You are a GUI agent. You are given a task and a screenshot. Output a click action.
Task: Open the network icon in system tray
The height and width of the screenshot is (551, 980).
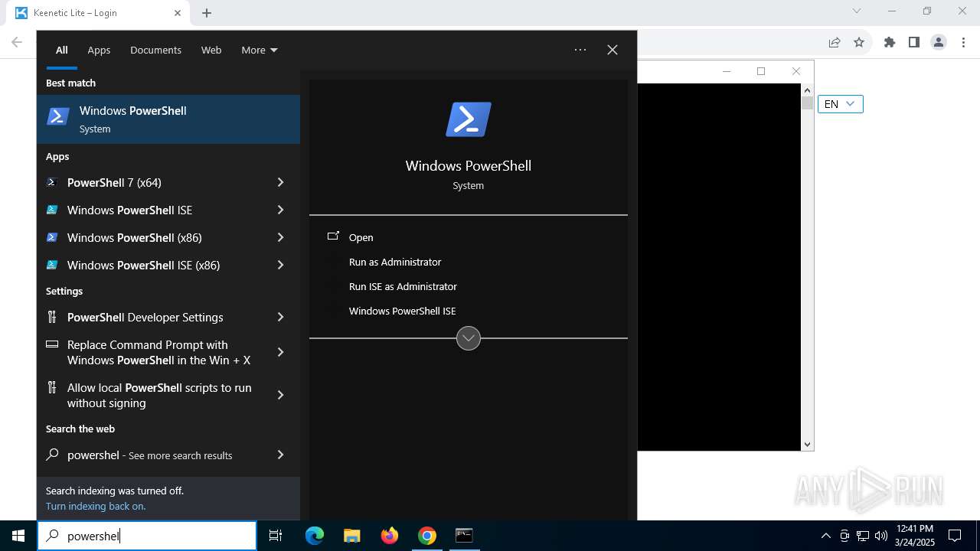pyautogui.click(x=863, y=536)
